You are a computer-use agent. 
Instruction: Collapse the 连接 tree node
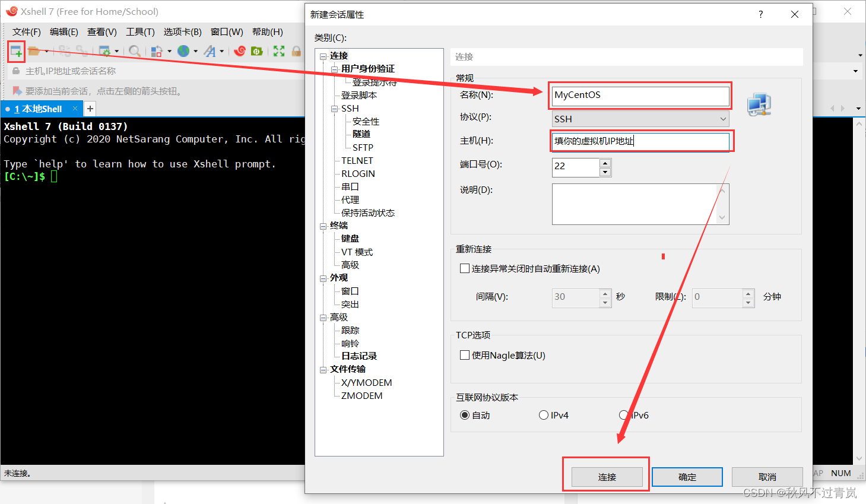tap(323, 56)
